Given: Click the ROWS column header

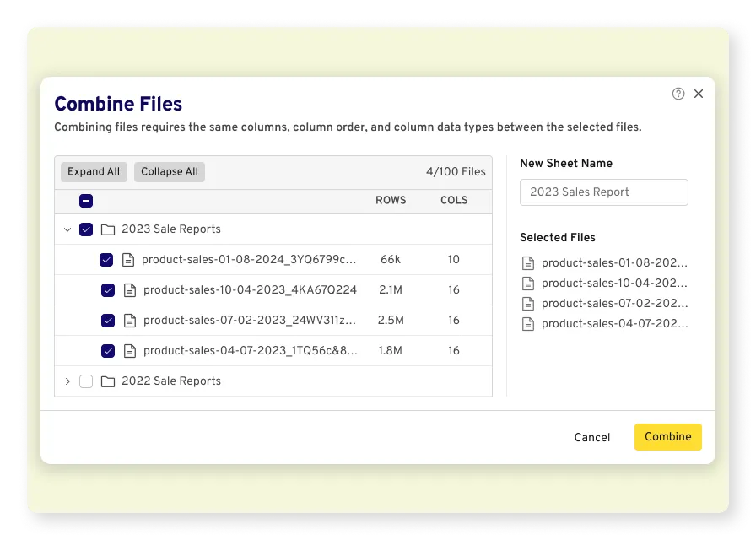Looking at the screenshot, I should tap(391, 201).
